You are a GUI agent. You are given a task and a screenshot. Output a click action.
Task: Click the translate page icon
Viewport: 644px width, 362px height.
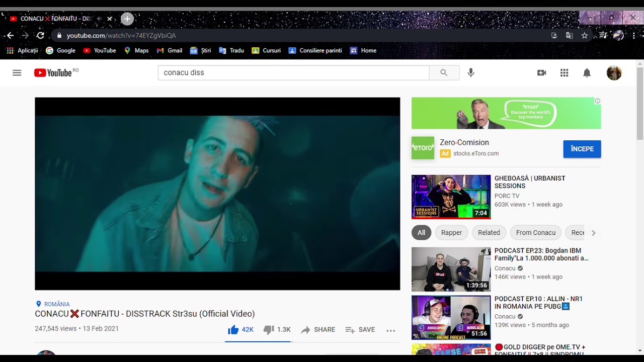click(x=570, y=36)
